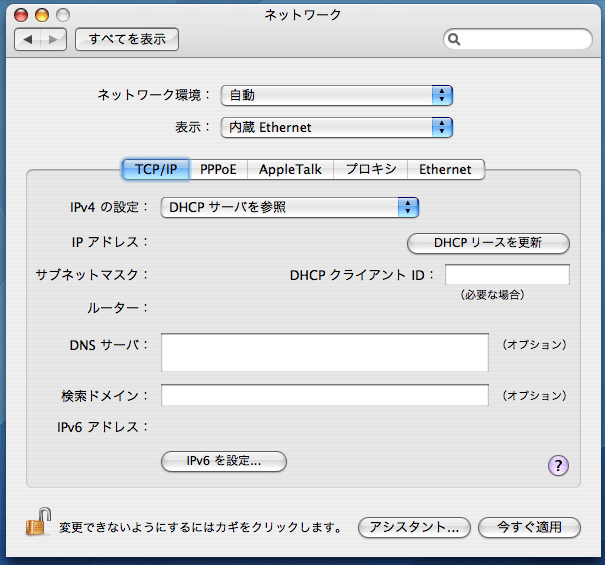Click the back arrow in the toolbar

[29, 40]
